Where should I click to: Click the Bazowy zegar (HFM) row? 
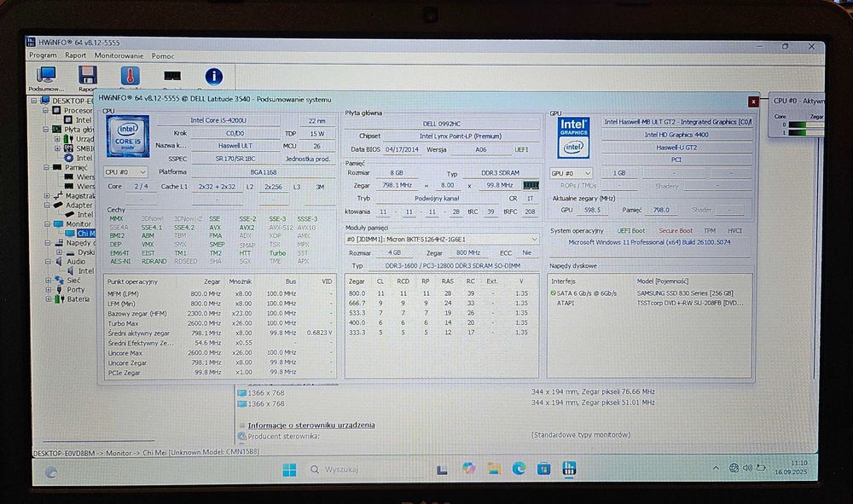tap(220, 313)
